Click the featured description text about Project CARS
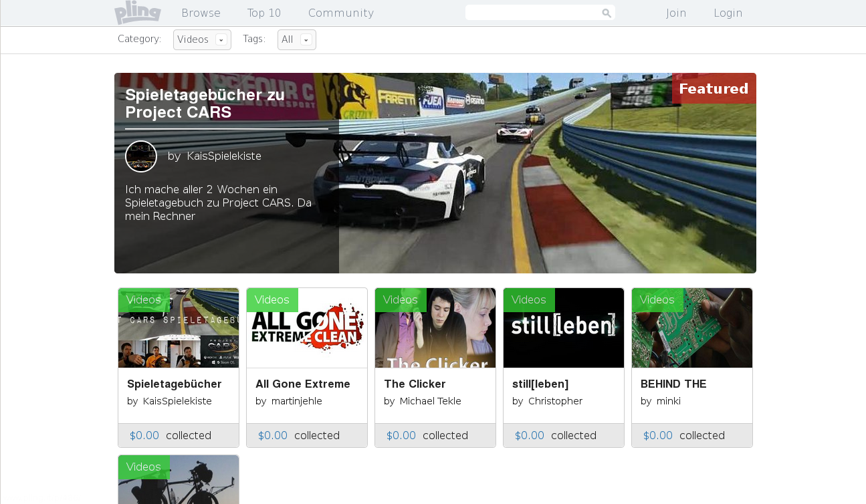The height and width of the screenshot is (504, 866). pyautogui.click(x=219, y=203)
